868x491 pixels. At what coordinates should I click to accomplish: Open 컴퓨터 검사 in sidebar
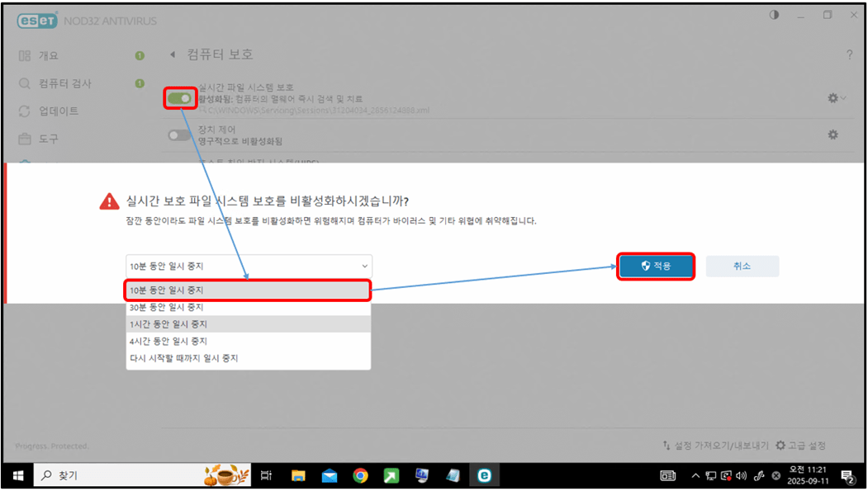tap(65, 83)
